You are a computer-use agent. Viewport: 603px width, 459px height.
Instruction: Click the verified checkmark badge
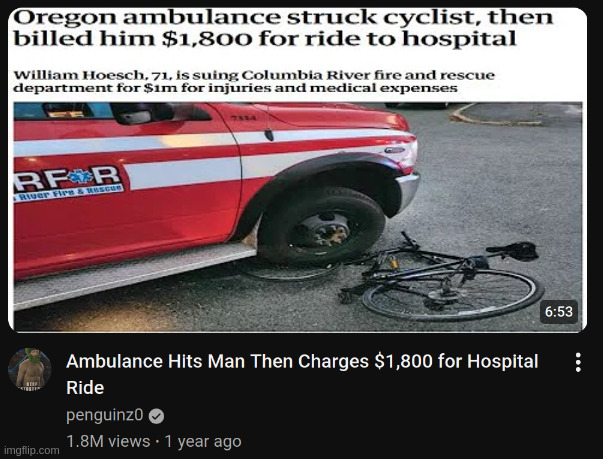click(x=157, y=416)
